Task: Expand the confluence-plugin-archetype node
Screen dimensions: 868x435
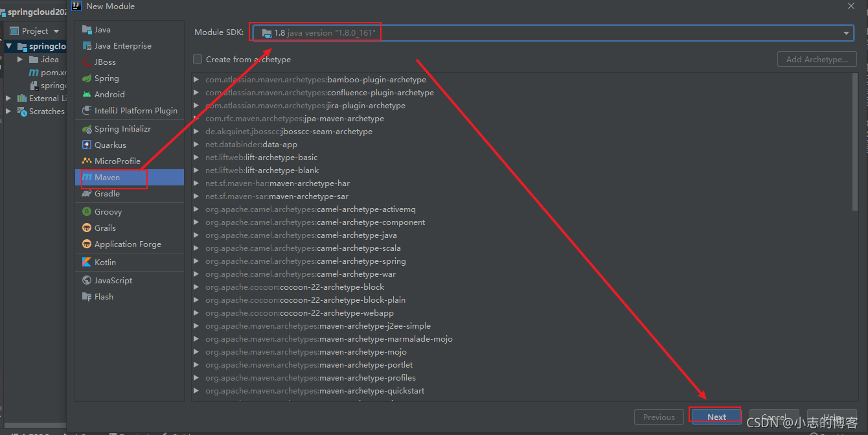Action: (196, 93)
